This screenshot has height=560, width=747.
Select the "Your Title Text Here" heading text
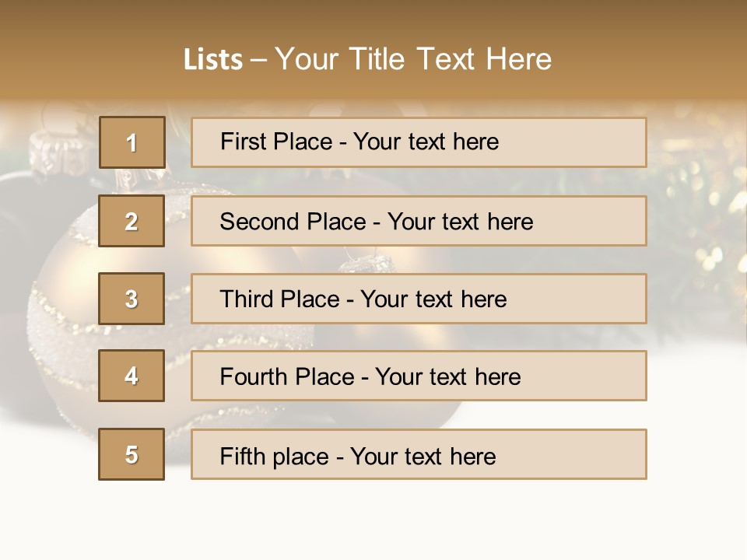[x=413, y=59]
